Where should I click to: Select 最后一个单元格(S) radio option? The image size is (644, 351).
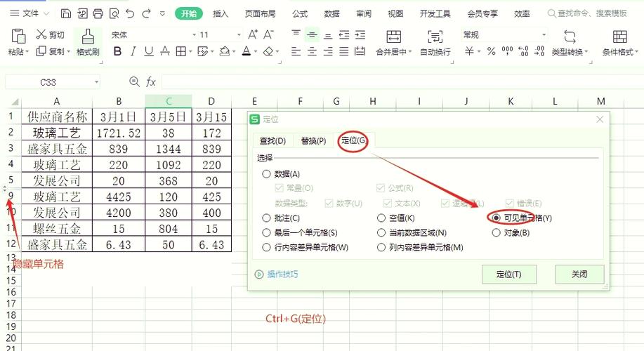pos(266,233)
